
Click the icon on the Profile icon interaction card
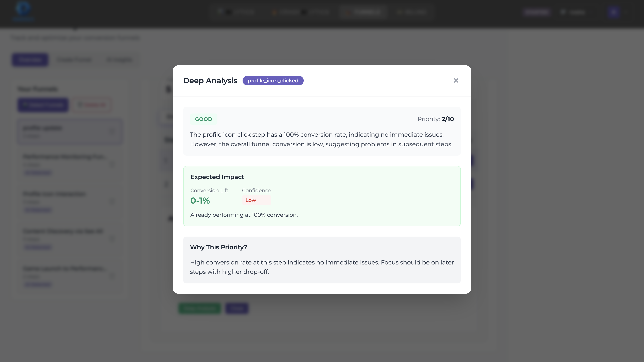(112, 201)
